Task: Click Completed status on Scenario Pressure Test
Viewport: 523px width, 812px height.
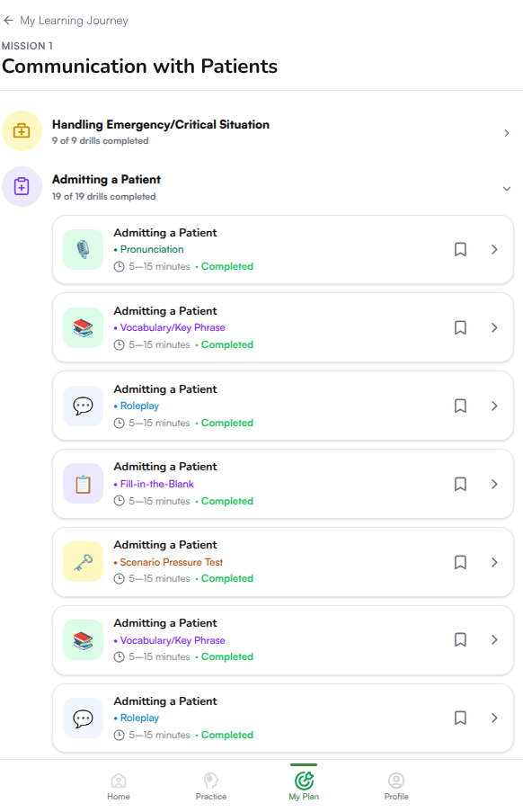Action: (227, 578)
